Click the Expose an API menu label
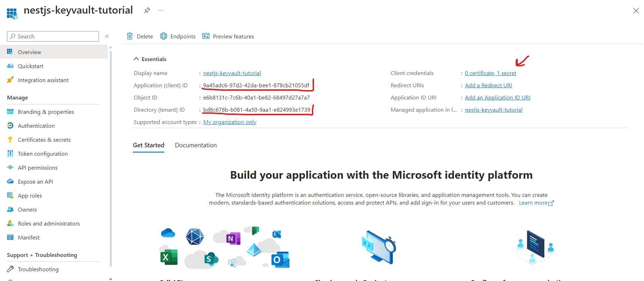This screenshot has height=281, width=644. [x=35, y=182]
